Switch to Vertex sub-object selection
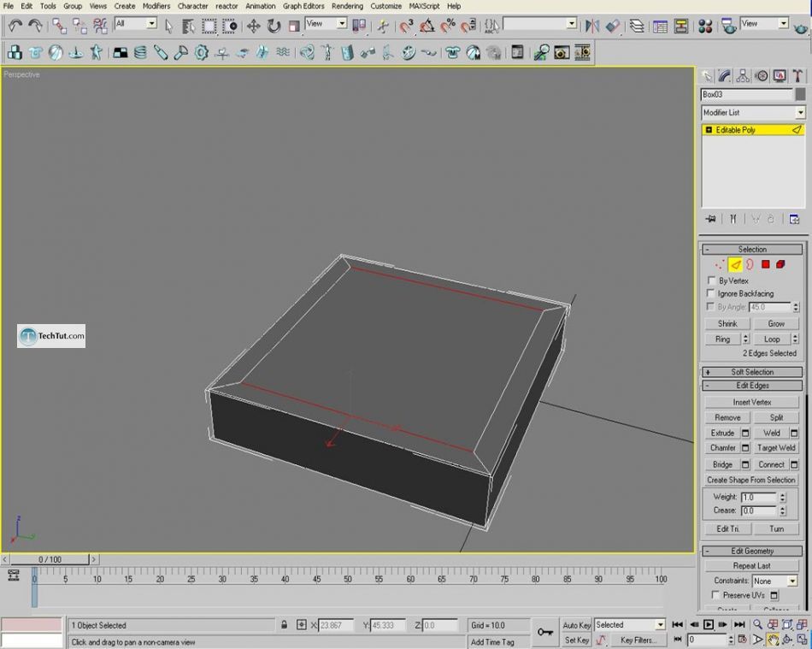 click(719, 265)
